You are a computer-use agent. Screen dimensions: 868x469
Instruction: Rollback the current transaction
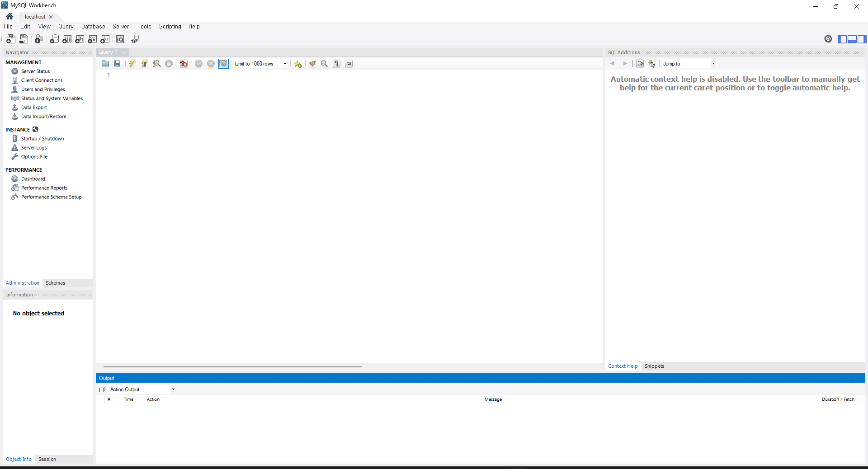click(211, 64)
